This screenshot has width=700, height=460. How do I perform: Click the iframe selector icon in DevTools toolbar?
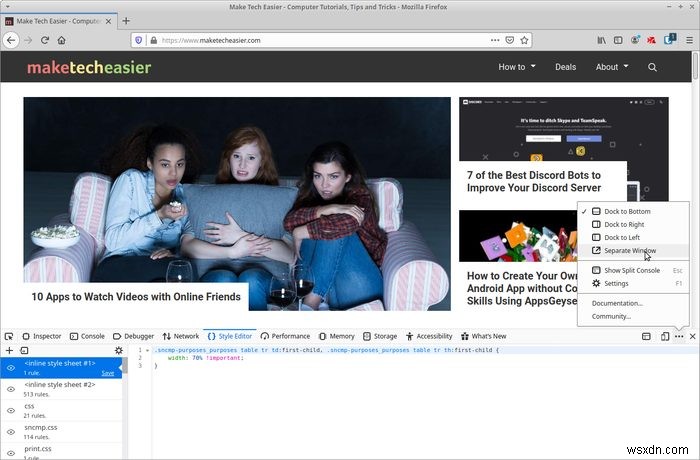[x=646, y=336]
